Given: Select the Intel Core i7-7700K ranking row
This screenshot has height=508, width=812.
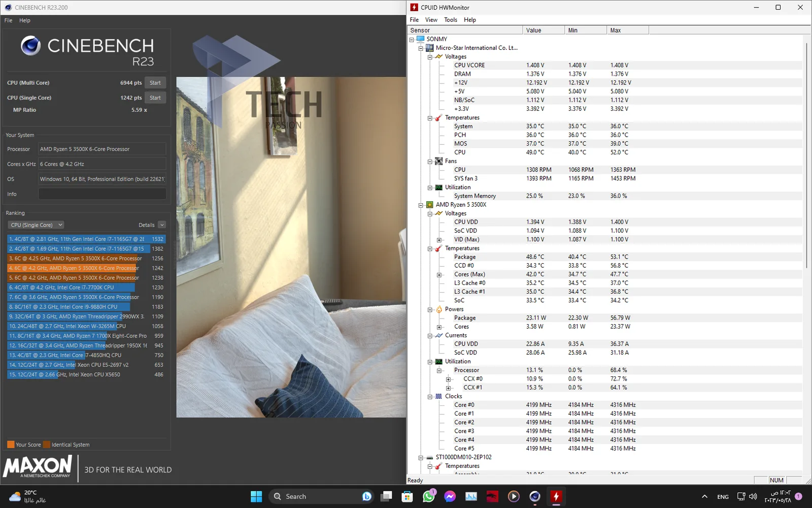Looking at the screenshot, I should click(86, 288).
